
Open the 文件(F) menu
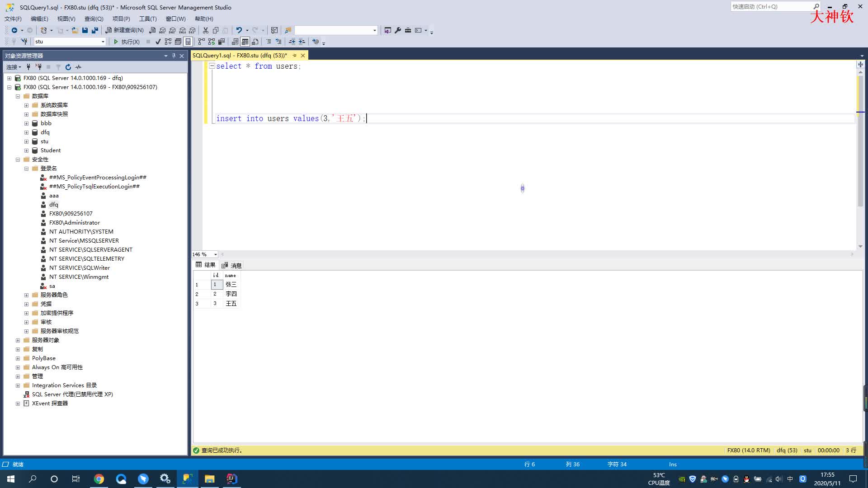coord(13,19)
